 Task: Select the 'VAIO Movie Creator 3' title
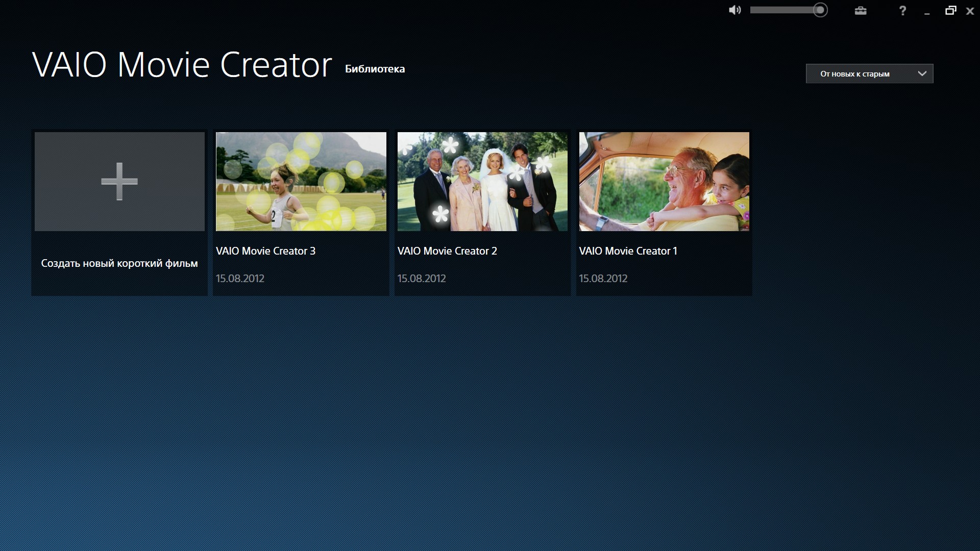(x=265, y=251)
